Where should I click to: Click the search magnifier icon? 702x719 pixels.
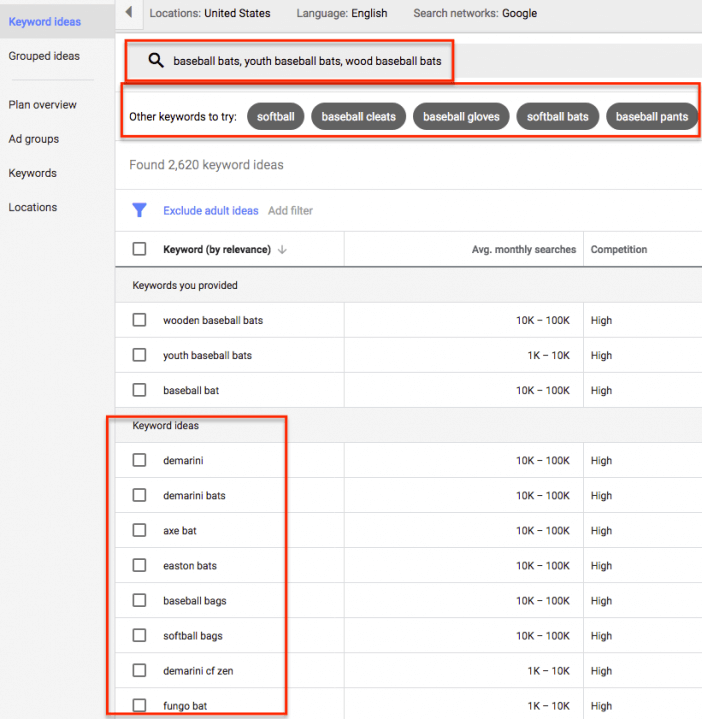click(156, 61)
